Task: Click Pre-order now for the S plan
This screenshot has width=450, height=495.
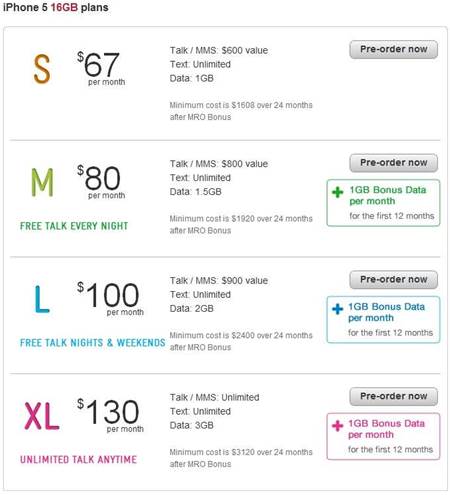Action: [393, 49]
